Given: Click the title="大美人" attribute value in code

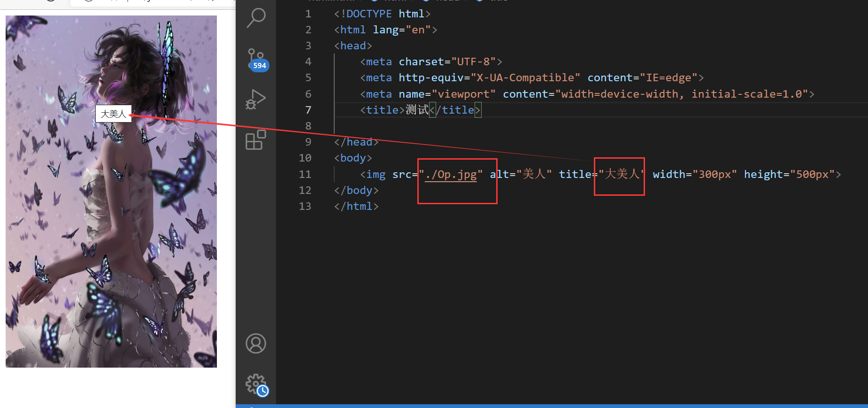Looking at the screenshot, I should point(622,174).
